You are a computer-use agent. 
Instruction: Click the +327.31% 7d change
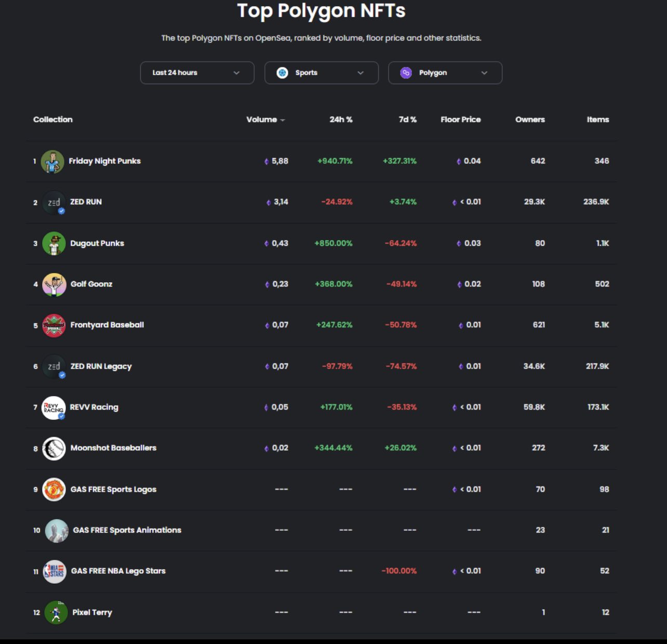tap(400, 161)
